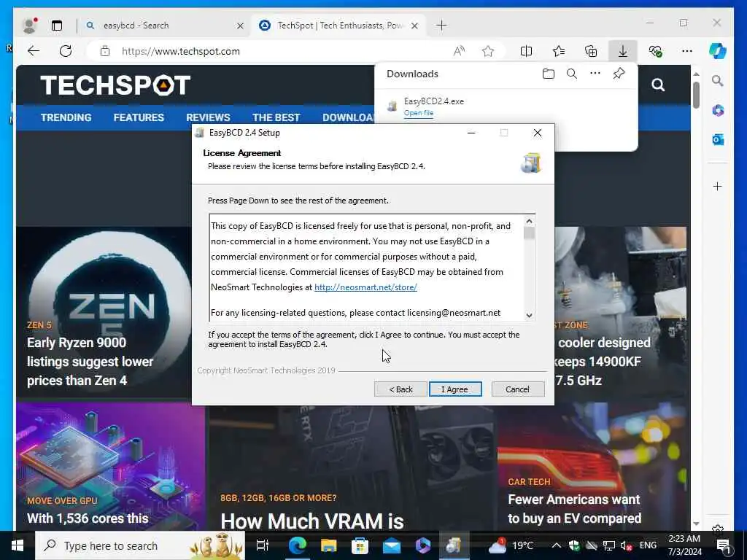Viewport: 747px width, 560px height.
Task: Select the TechSpot browser tab
Action: (x=340, y=26)
